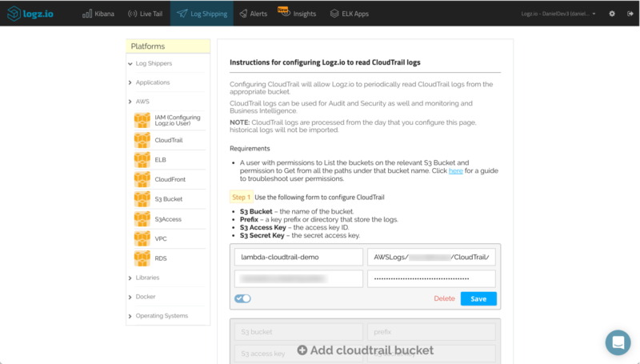Viewport: 640px width, 364px height.
Task: Click the CloudTrail platform icon
Action: (142, 140)
